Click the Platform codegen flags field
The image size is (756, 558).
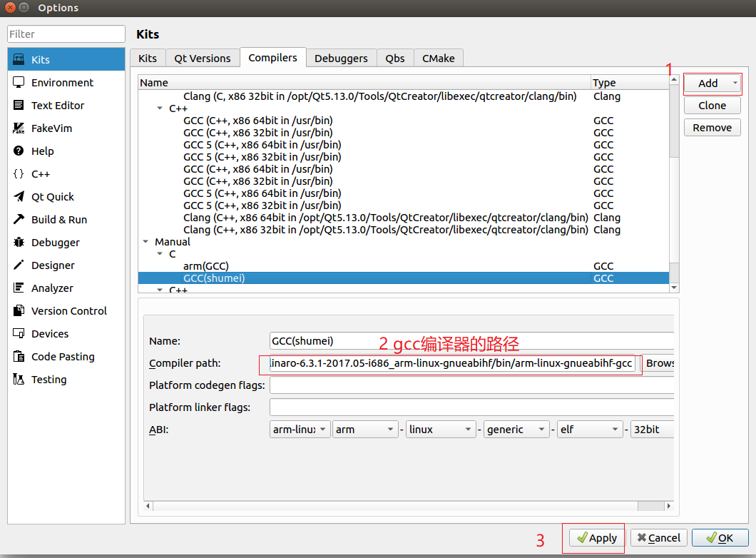pyautogui.click(x=471, y=385)
